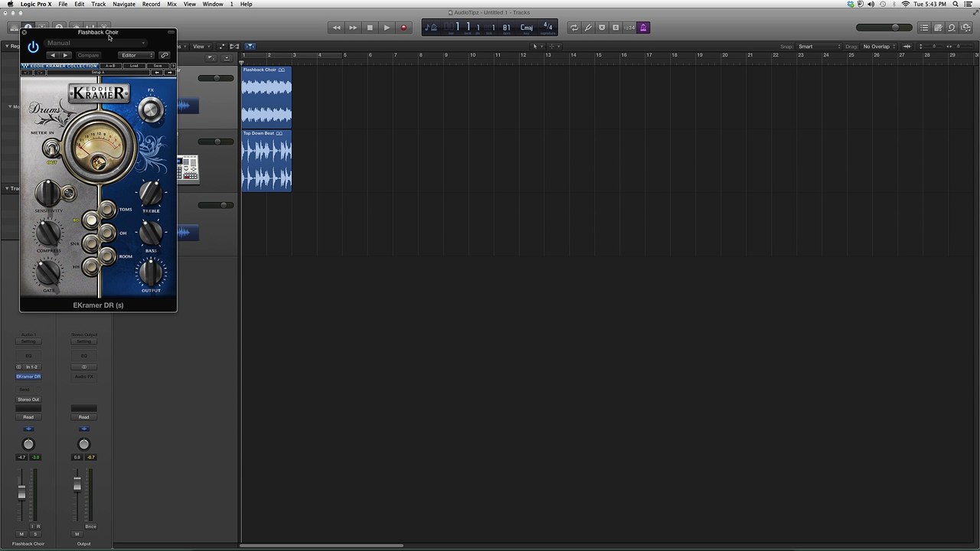Open the List Editors icon
This screenshot has width=980, height=551.
click(924, 28)
